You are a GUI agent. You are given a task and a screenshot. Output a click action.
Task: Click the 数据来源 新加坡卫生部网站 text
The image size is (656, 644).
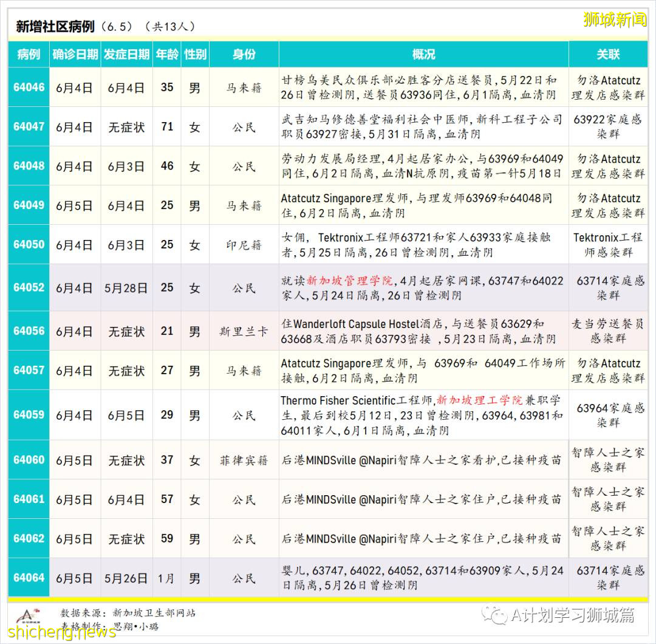(x=128, y=613)
